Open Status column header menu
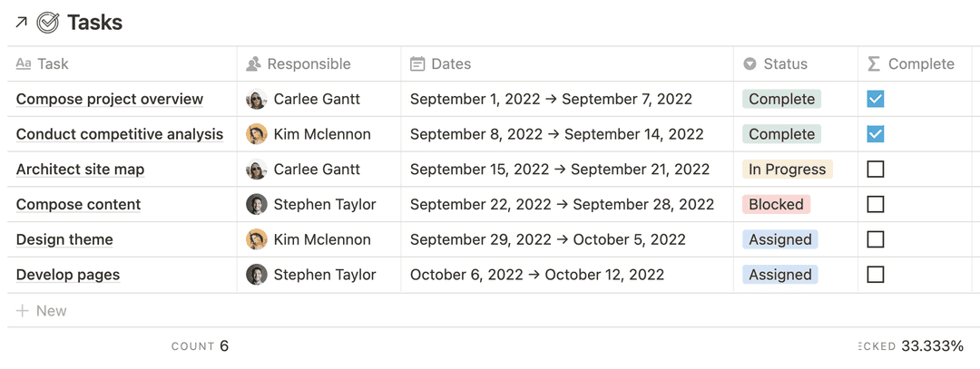980x369 pixels. click(x=795, y=63)
